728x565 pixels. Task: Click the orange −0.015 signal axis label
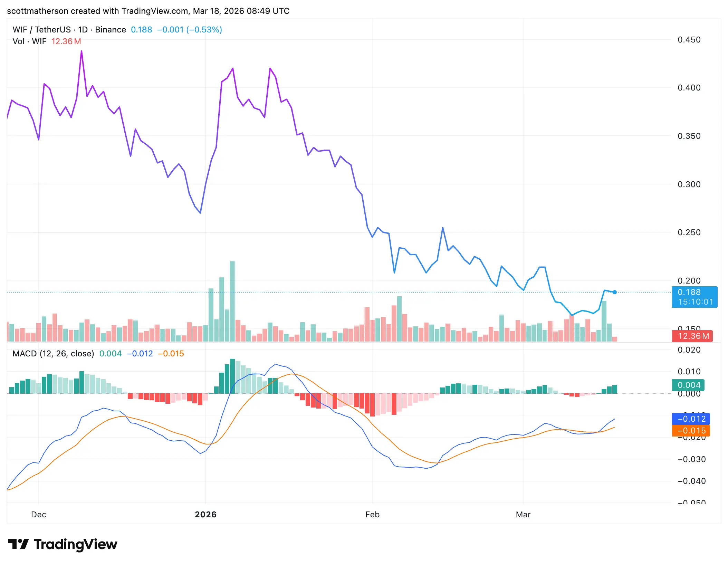[x=691, y=431]
